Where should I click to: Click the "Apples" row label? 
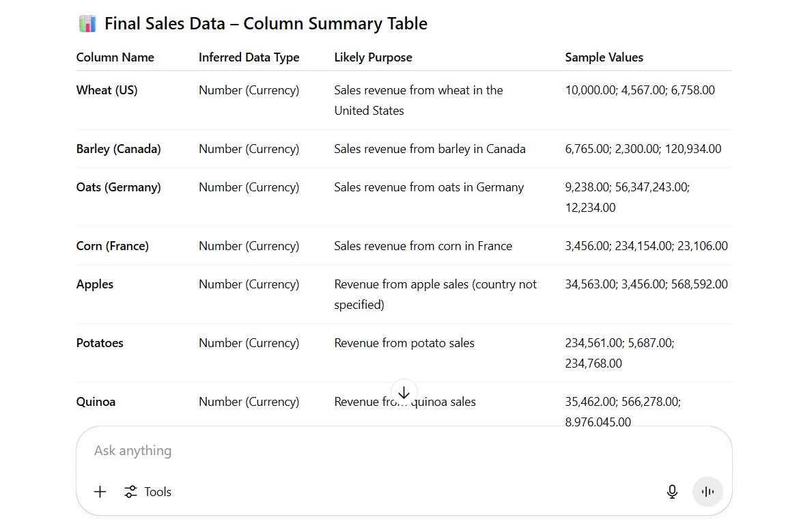(x=95, y=284)
